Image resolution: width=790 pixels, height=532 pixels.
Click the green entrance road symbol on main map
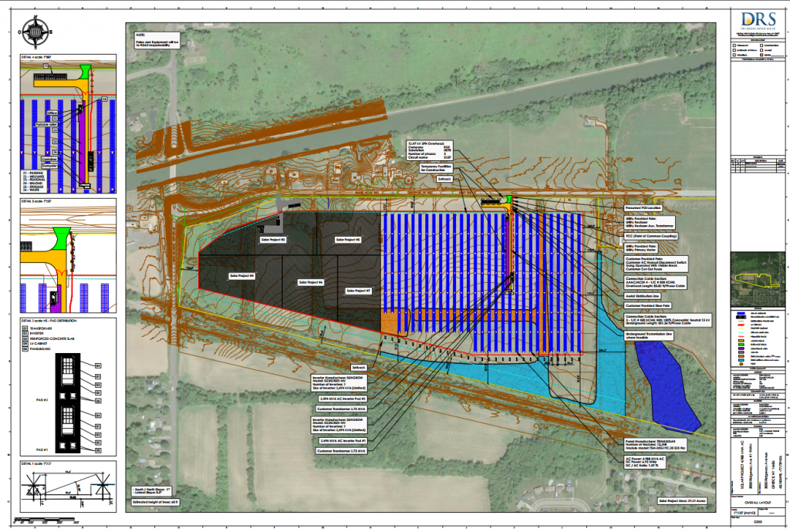click(x=508, y=201)
